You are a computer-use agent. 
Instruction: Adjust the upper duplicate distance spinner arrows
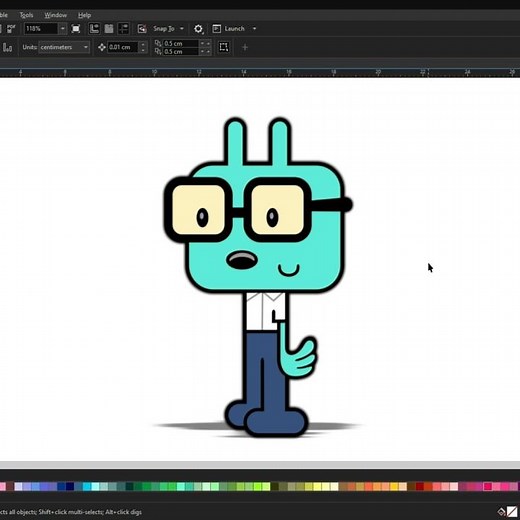click(x=205, y=43)
